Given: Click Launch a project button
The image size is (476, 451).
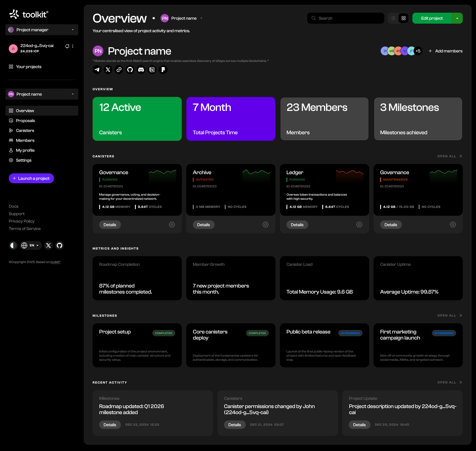Looking at the screenshot, I should click(x=31, y=178).
